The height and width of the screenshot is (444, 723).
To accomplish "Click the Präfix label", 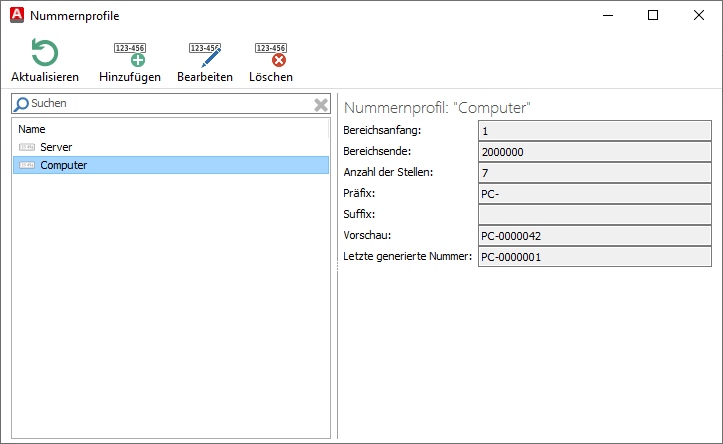I will click(359, 193).
